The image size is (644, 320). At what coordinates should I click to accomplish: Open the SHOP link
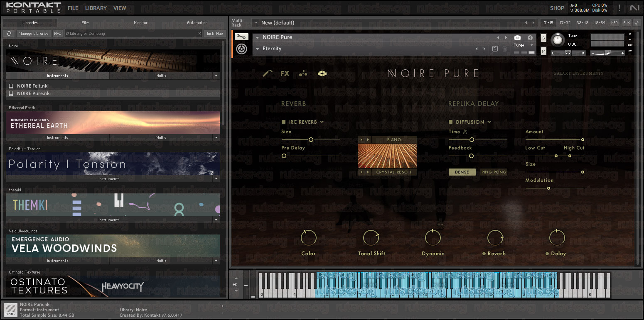(557, 8)
